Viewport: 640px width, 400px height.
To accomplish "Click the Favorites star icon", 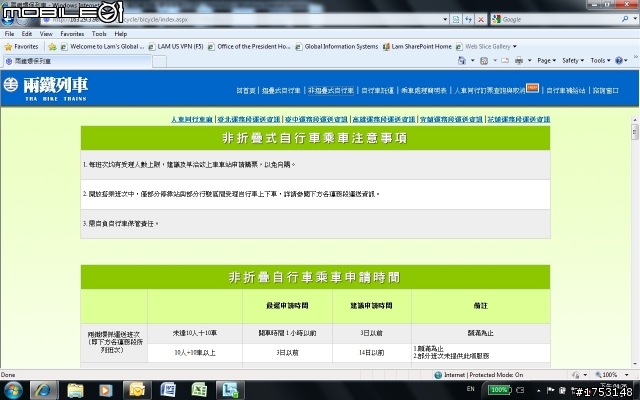I will tap(8, 47).
